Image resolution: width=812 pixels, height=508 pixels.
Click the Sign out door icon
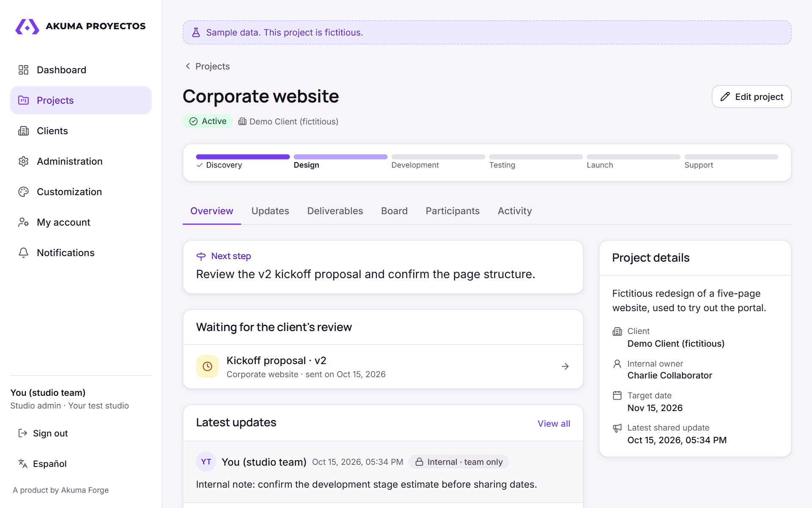22,433
